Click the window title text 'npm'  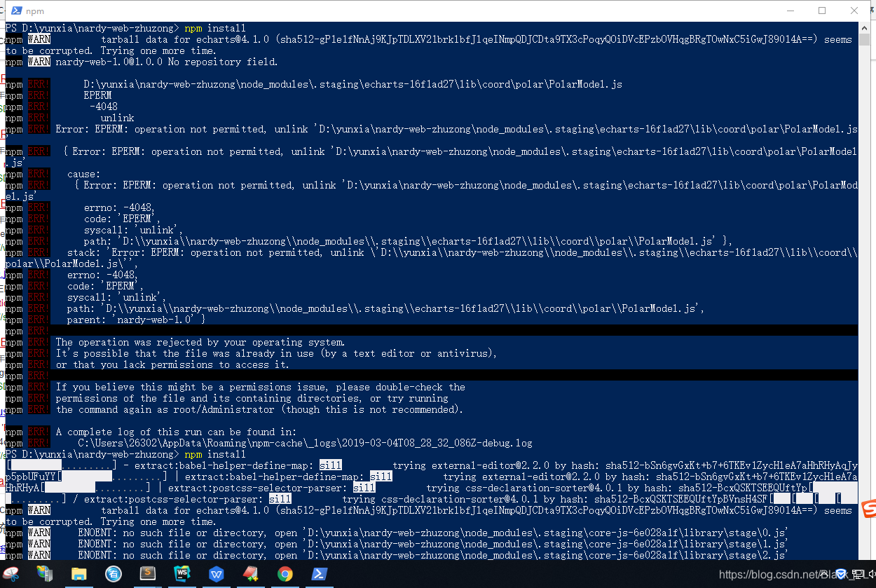(35, 11)
